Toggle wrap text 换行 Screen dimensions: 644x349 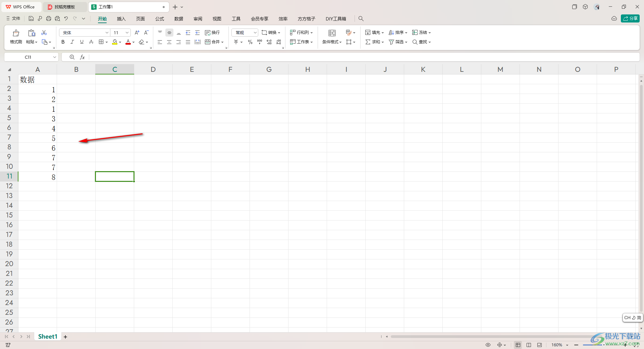click(212, 33)
